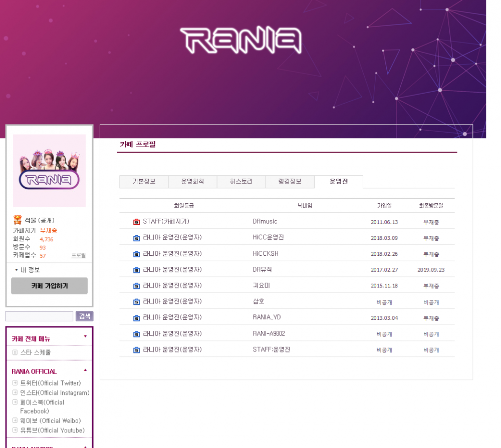Click the nickname RANI-A9802
The width and height of the screenshot is (501, 448).
point(269,333)
